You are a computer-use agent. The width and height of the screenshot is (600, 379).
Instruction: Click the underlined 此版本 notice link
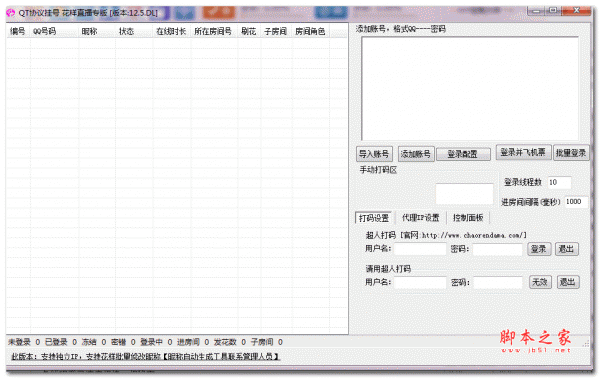pyautogui.click(x=145, y=357)
